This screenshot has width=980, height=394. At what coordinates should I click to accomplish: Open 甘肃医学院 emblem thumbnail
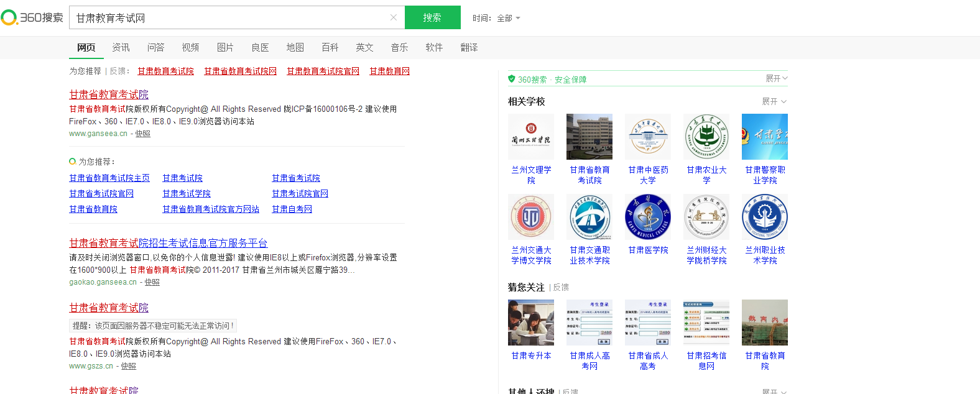(x=648, y=217)
